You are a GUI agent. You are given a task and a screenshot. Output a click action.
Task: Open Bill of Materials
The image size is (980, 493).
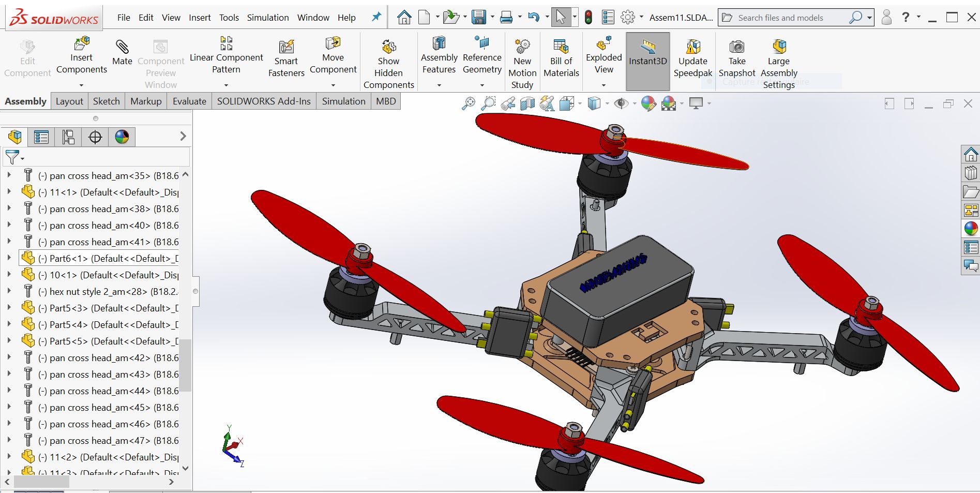tap(561, 58)
